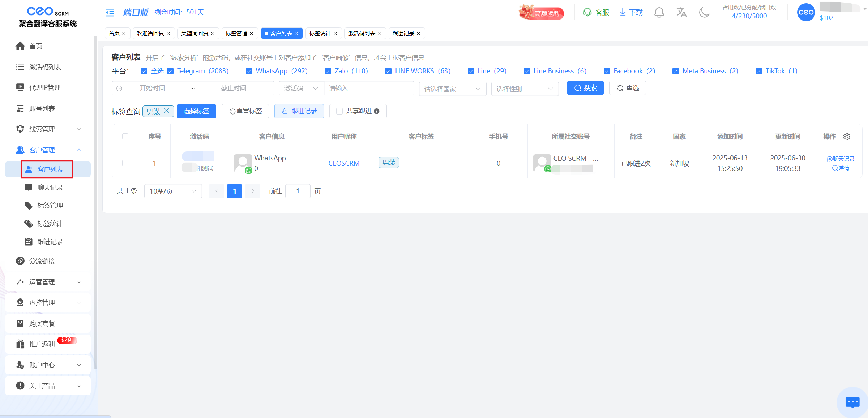The height and width of the screenshot is (418, 868).
Task: Enable the 共享跟进 checkbox
Action: (339, 111)
